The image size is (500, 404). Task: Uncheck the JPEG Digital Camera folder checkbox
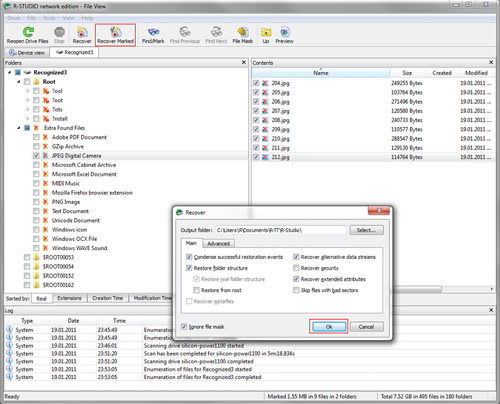pos(36,156)
